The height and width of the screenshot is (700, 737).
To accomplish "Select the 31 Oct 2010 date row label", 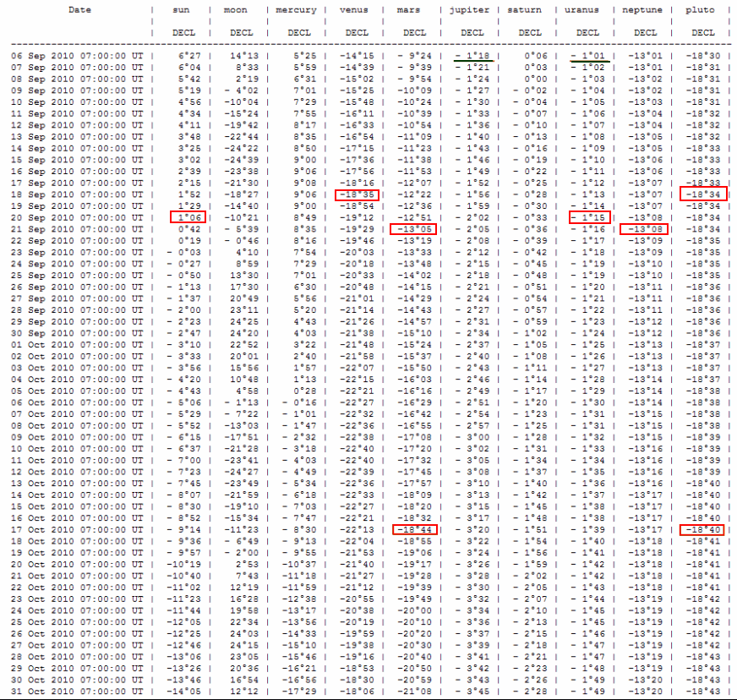I will tap(77, 691).
